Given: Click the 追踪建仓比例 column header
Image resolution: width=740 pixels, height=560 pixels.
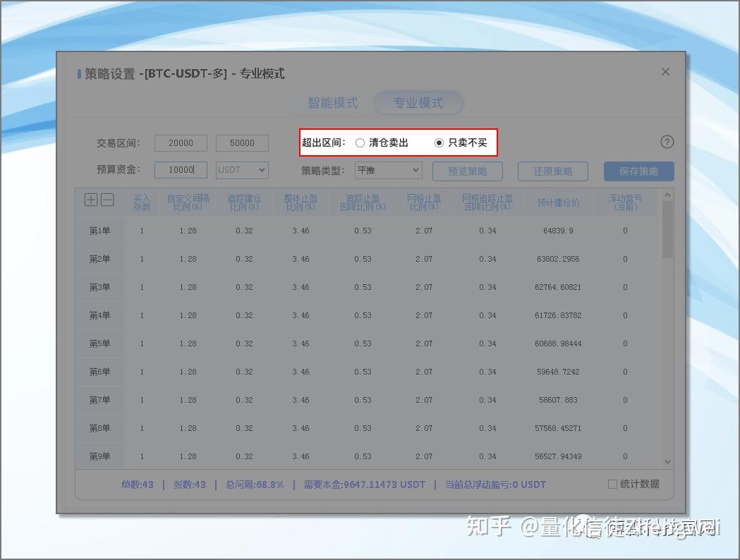Looking at the screenshot, I should click(x=245, y=202).
